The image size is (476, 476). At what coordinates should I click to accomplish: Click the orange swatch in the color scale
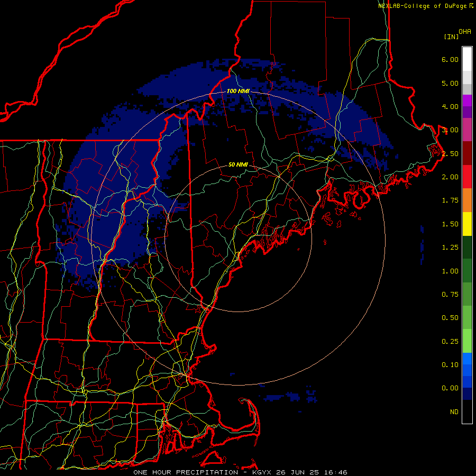click(x=467, y=200)
